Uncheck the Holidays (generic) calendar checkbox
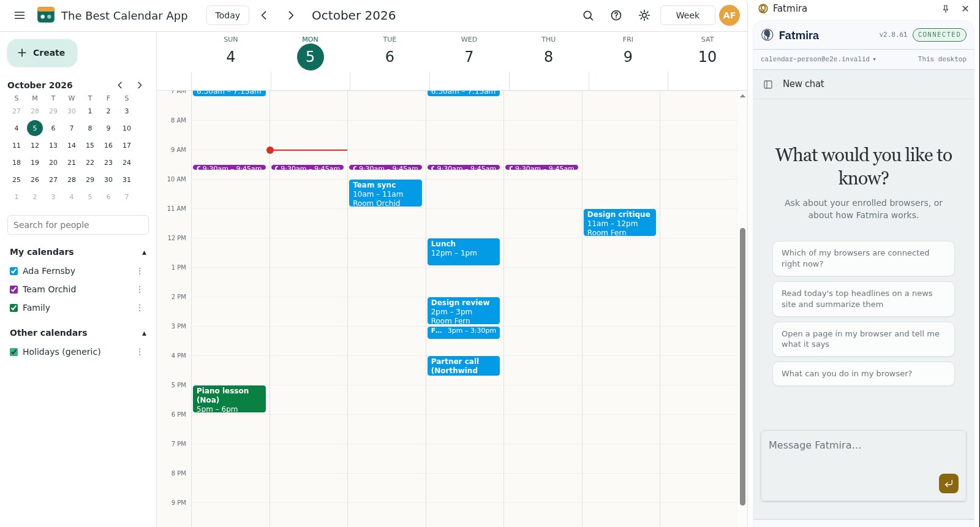The height and width of the screenshot is (527, 980). (x=14, y=352)
